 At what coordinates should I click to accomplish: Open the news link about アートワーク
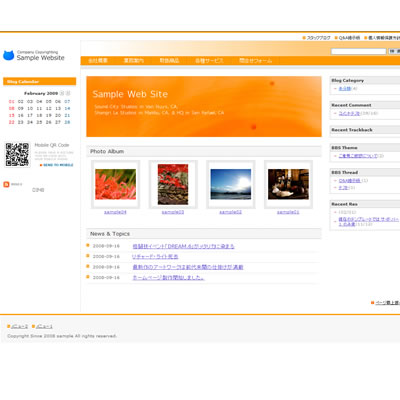tap(188, 267)
